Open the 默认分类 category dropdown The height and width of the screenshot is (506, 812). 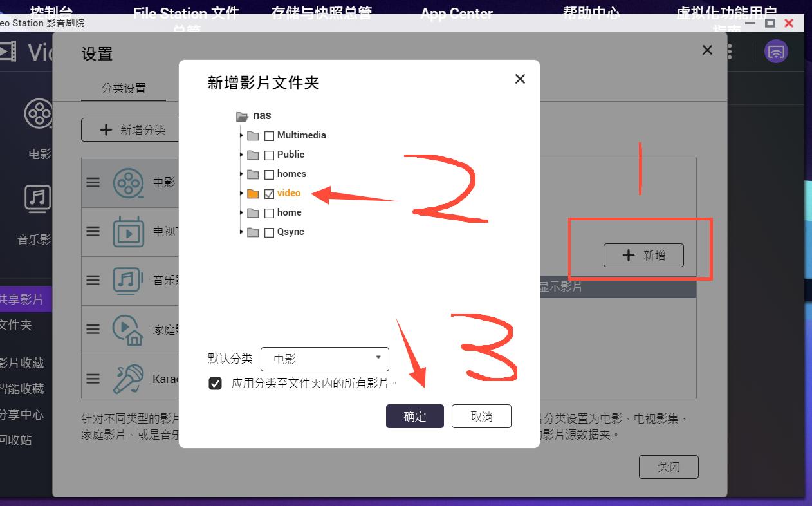[x=325, y=359]
